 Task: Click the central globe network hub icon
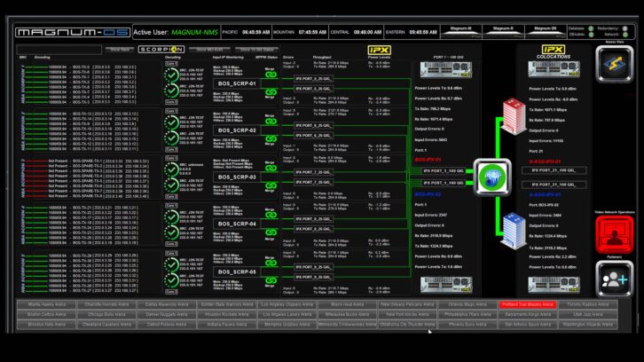489,176
